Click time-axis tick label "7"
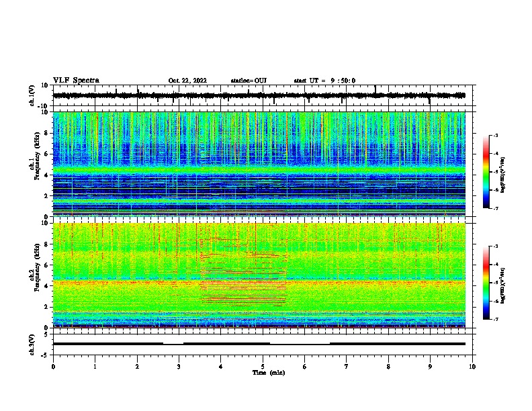532x411 pixels. click(x=347, y=367)
